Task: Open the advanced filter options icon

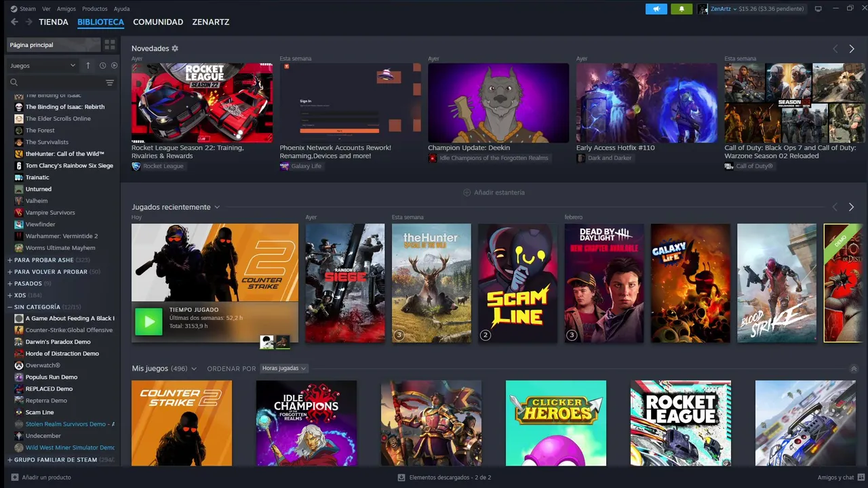Action: (x=109, y=83)
